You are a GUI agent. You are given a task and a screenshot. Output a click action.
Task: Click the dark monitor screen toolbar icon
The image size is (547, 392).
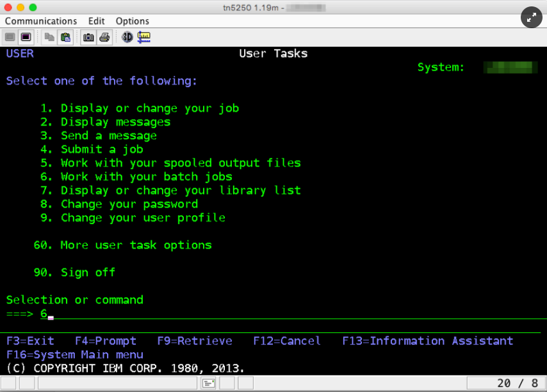point(26,37)
